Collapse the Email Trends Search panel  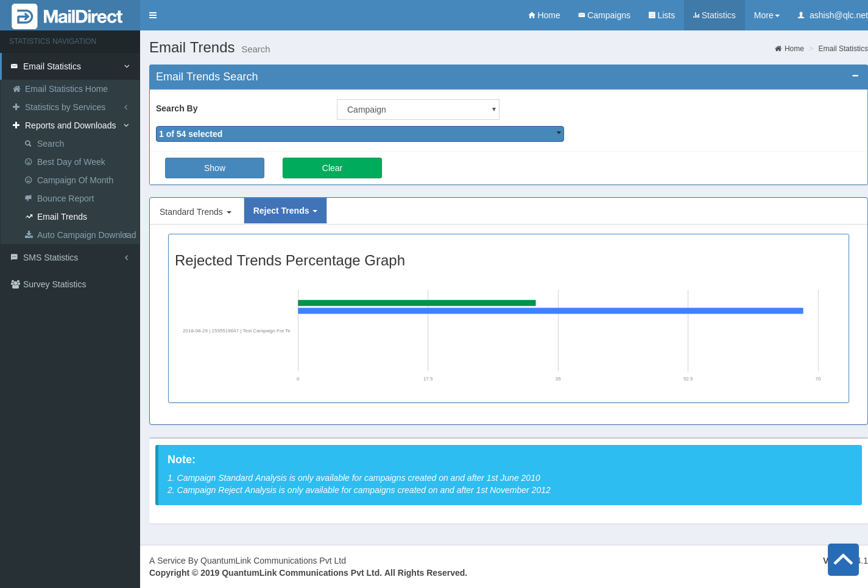coord(855,76)
